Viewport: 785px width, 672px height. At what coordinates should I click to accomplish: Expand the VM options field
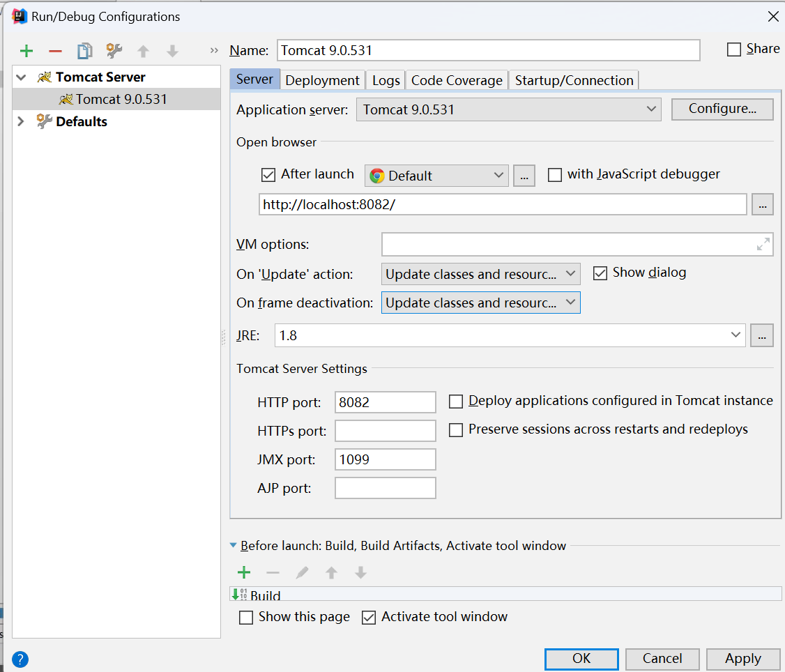tap(763, 245)
